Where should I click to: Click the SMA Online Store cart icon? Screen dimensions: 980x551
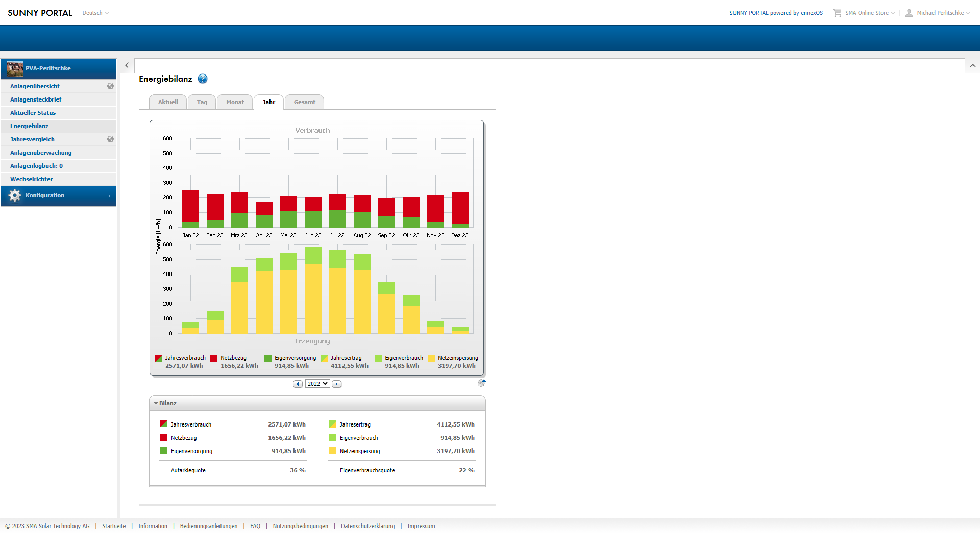coord(837,13)
